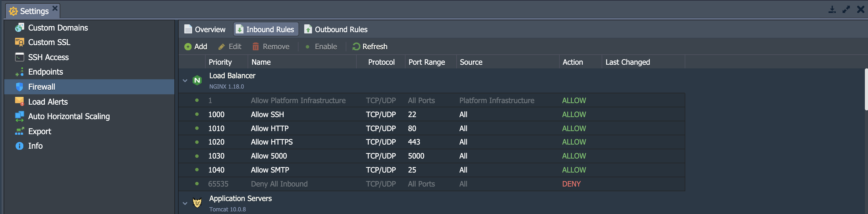868x214 pixels.
Task: Click "Platform Infrastructure" source cell
Action: click(497, 100)
